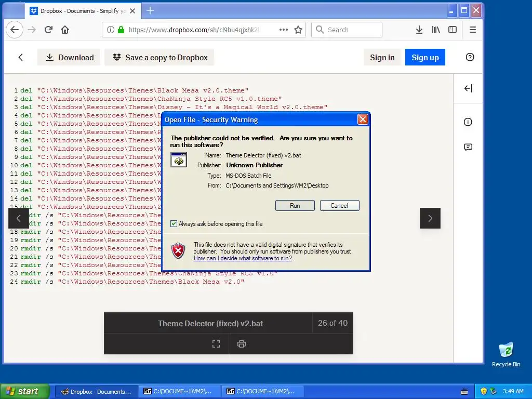Open comments icon in Dropbox sidebar
Image resolution: width=532 pixels, height=399 pixels.
[x=468, y=147]
